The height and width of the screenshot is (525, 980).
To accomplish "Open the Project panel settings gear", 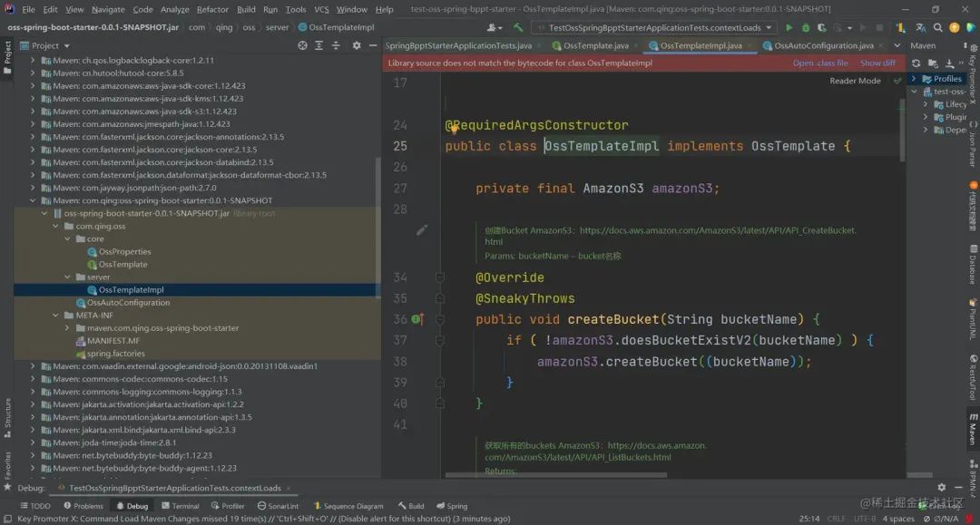I will 357,45.
